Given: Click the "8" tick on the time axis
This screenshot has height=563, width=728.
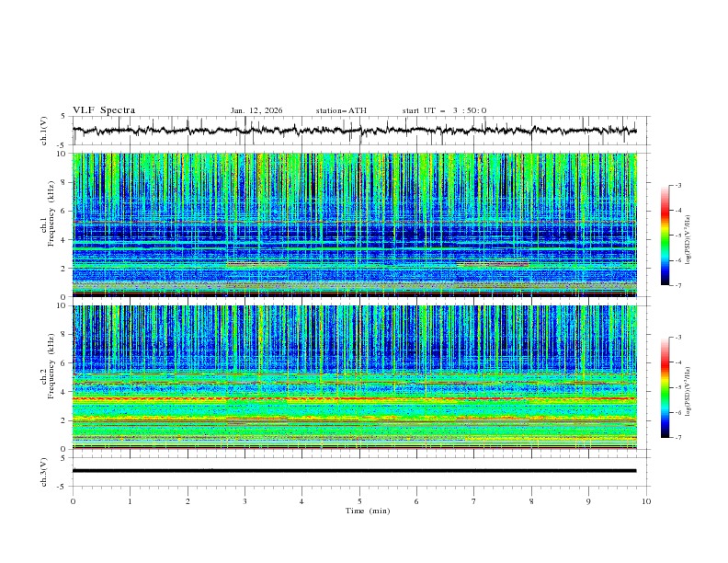Looking at the screenshot, I should coord(531,501).
